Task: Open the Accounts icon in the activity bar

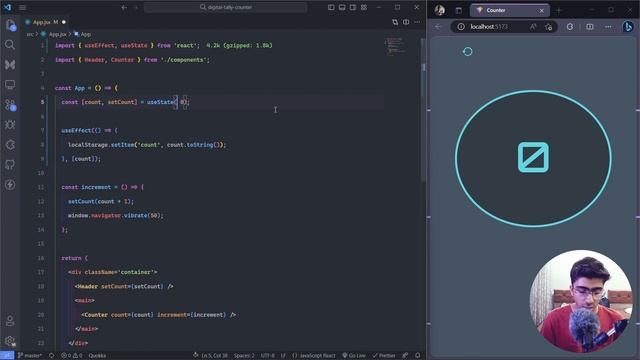Action: click(x=10, y=321)
